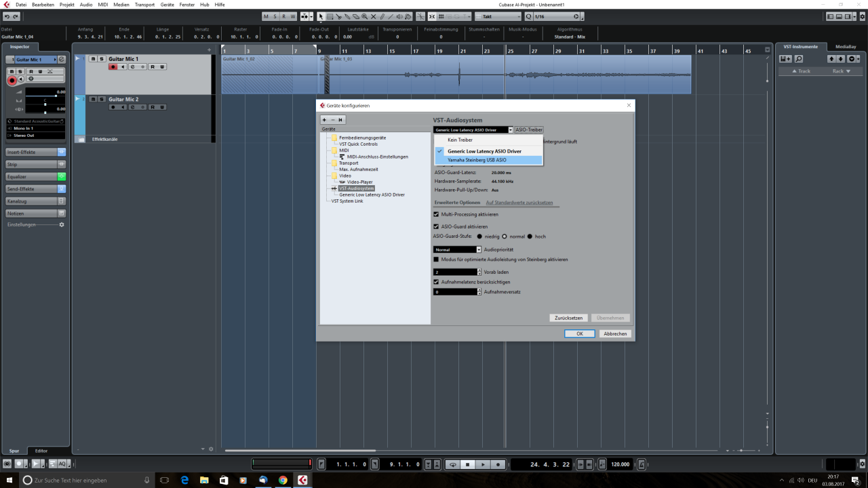Open the Geräte menu

[167, 5]
